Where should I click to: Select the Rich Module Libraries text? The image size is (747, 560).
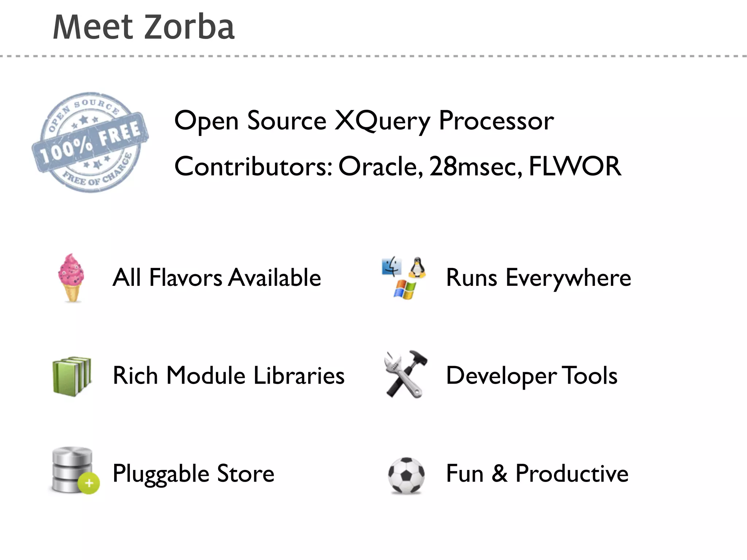coord(229,376)
